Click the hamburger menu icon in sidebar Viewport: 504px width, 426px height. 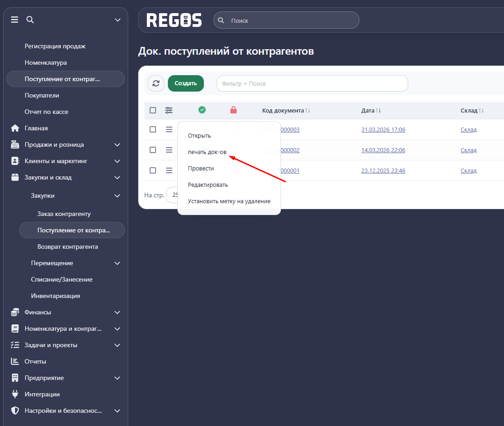click(x=15, y=20)
